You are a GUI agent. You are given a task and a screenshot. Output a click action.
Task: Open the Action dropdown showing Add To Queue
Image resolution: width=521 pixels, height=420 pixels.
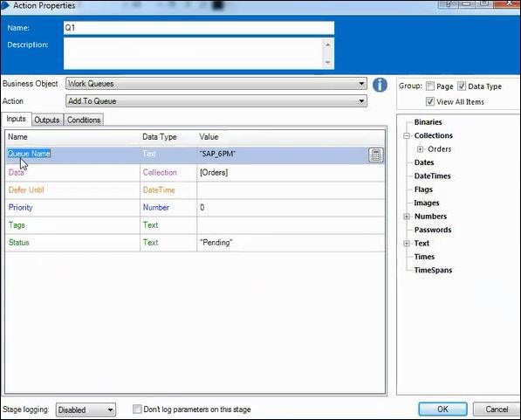click(x=216, y=101)
